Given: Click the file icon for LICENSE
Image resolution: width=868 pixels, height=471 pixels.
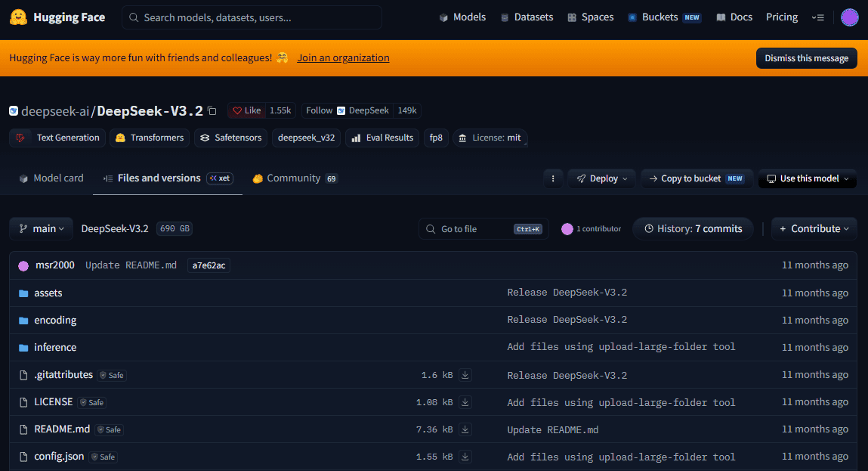Looking at the screenshot, I should (23, 402).
